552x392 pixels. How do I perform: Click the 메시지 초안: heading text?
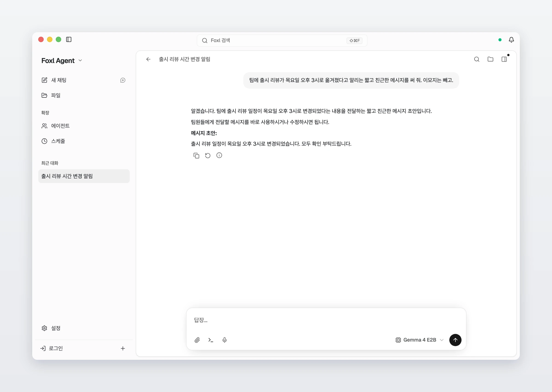tap(204, 133)
